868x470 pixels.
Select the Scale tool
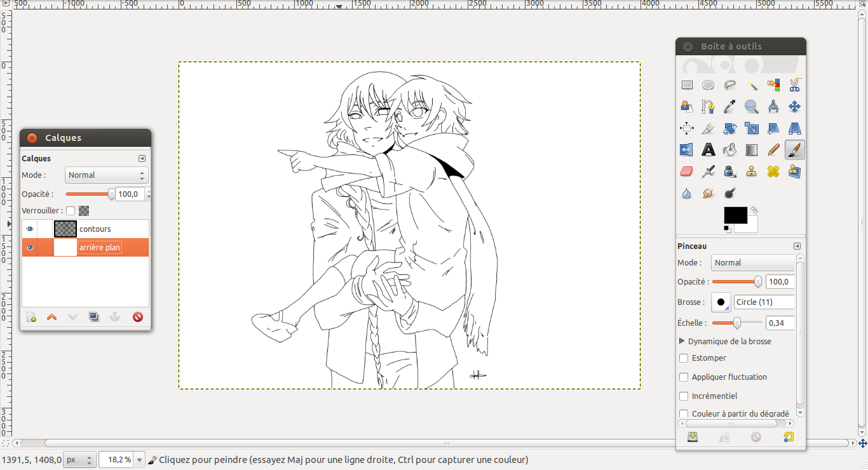tap(752, 128)
